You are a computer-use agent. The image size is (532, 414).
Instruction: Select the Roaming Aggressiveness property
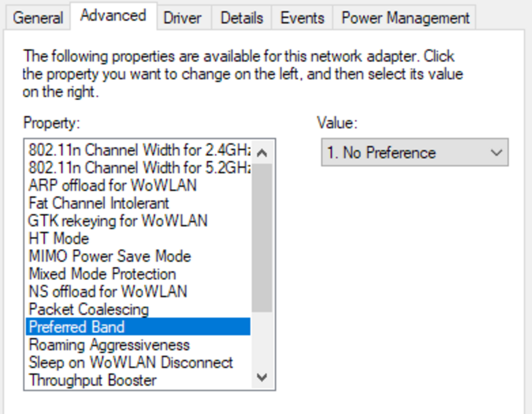(138, 345)
